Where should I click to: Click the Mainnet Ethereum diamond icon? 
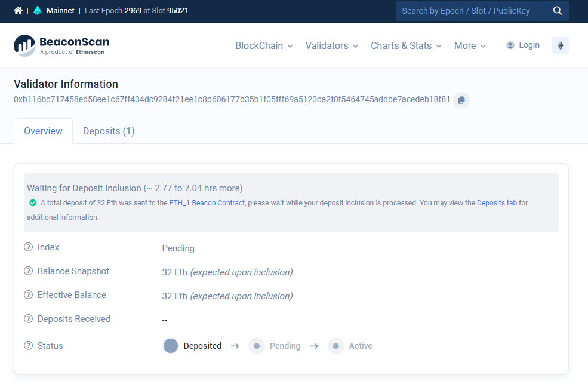coord(38,11)
